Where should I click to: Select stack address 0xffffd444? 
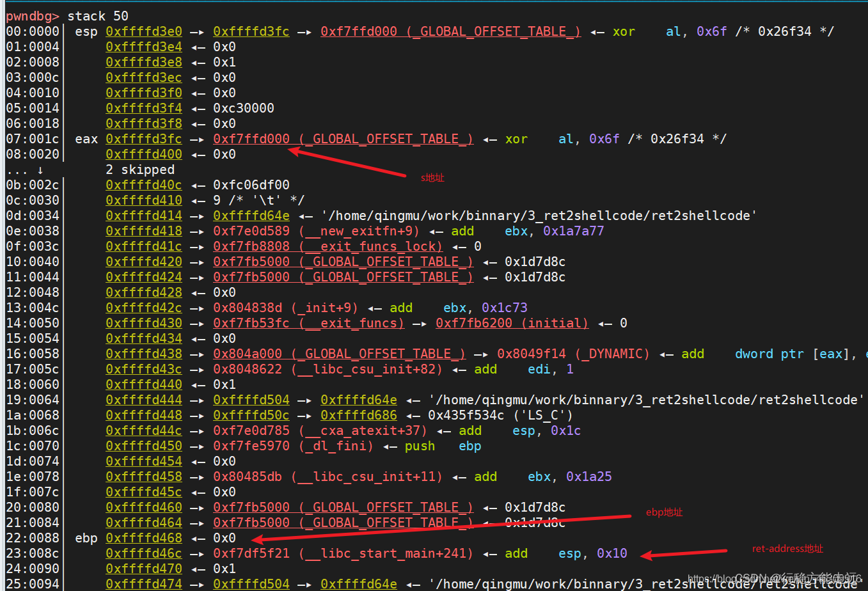[x=144, y=400]
